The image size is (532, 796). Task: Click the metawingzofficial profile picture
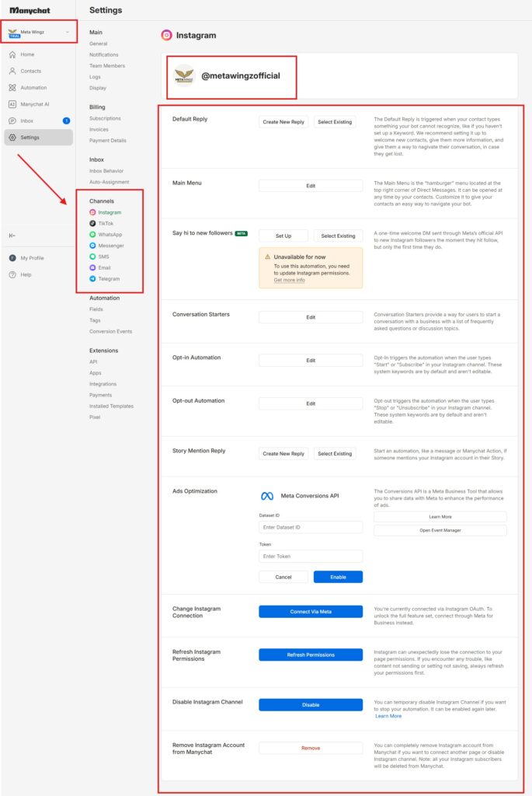183,76
